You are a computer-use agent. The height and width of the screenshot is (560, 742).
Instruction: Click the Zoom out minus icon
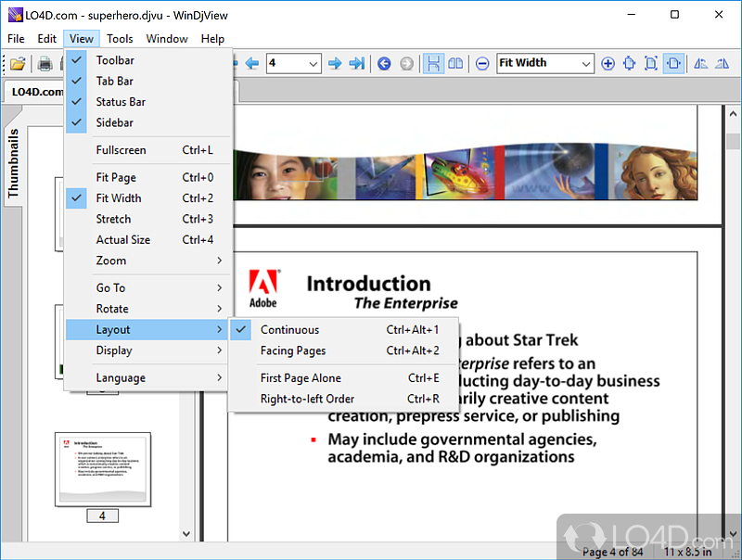click(x=482, y=63)
